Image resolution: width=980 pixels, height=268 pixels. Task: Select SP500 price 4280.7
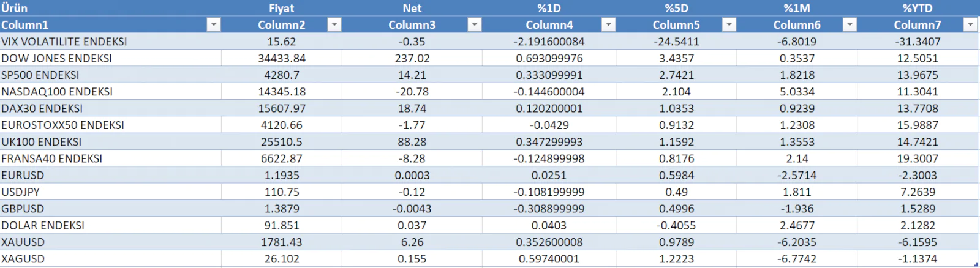tap(282, 75)
